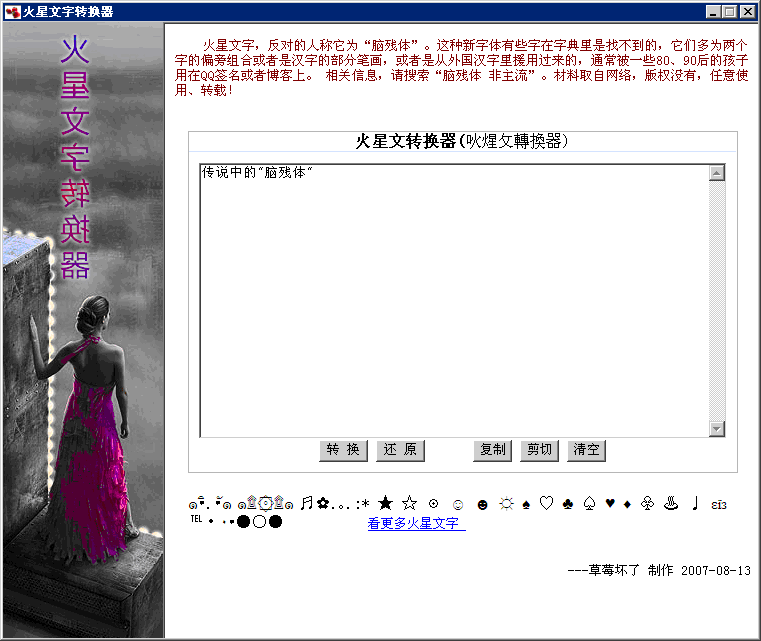Open the 看更多火星文字 link
The width and height of the screenshot is (761, 641).
pyautogui.click(x=416, y=523)
